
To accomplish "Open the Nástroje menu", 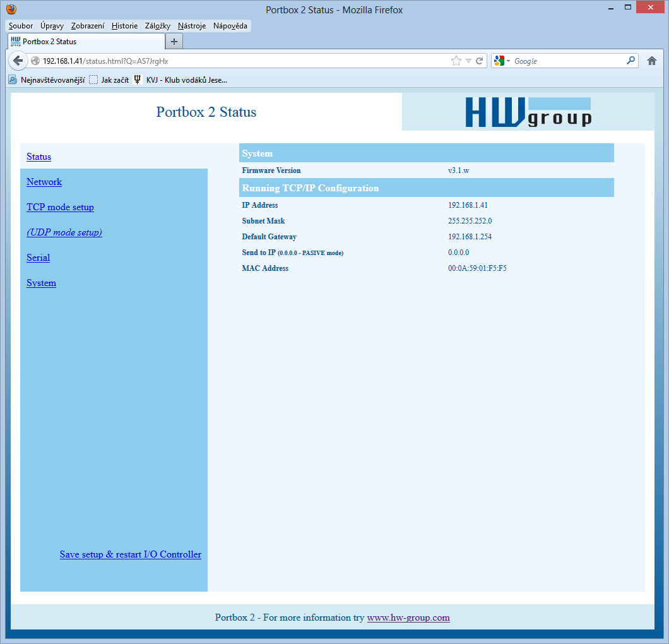I will 192,26.
